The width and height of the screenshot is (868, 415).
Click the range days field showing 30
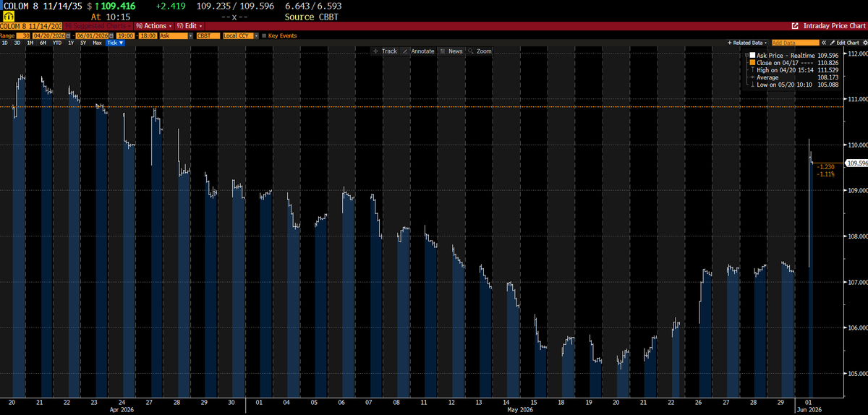click(23, 35)
